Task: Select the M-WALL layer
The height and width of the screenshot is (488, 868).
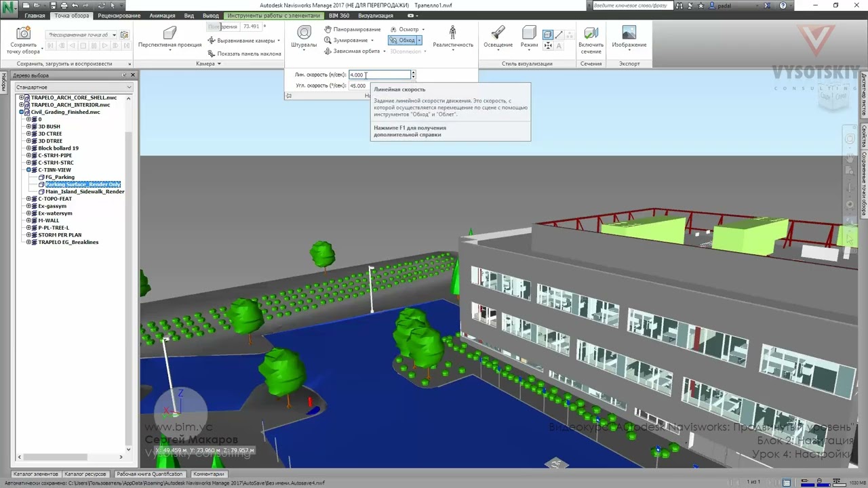Action: (49, 220)
